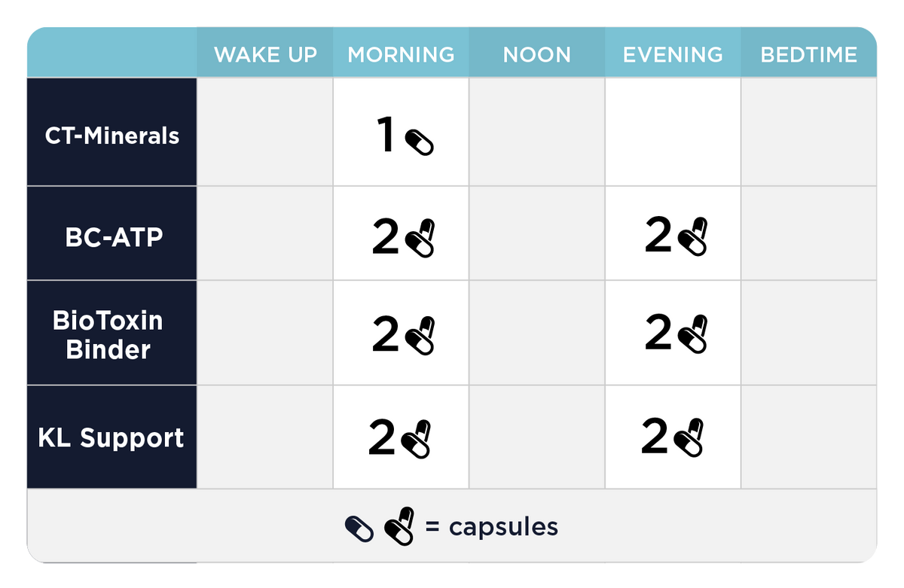Select the EVENING column header
This screenshot has height=588, width=904.
[x=673, y=55]
